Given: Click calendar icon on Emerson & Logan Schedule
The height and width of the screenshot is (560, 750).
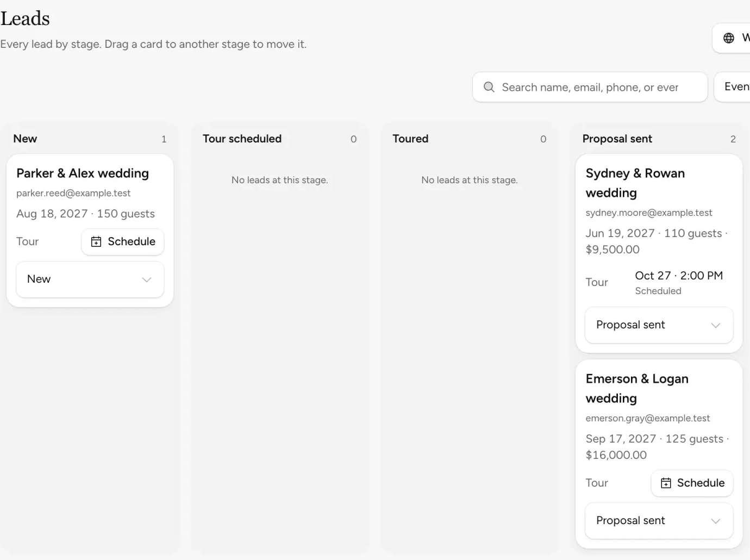Looking at the screenshot, I should point(666,483).
